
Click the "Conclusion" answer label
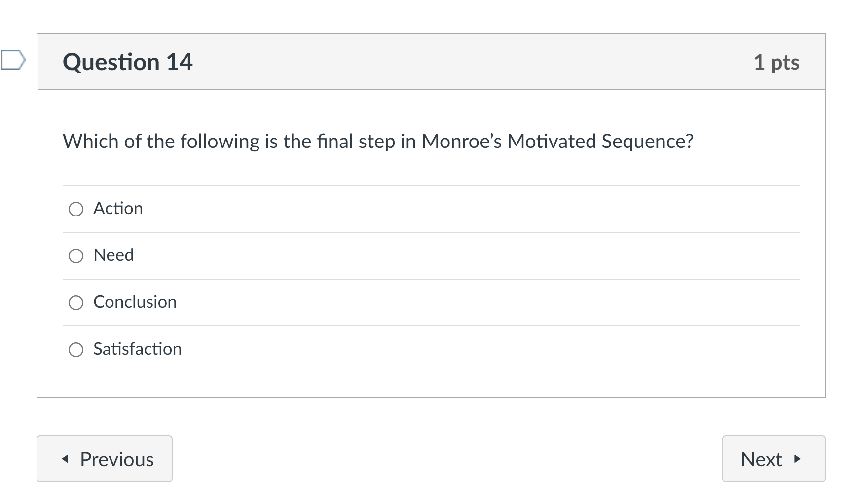(x=135, y=302)
